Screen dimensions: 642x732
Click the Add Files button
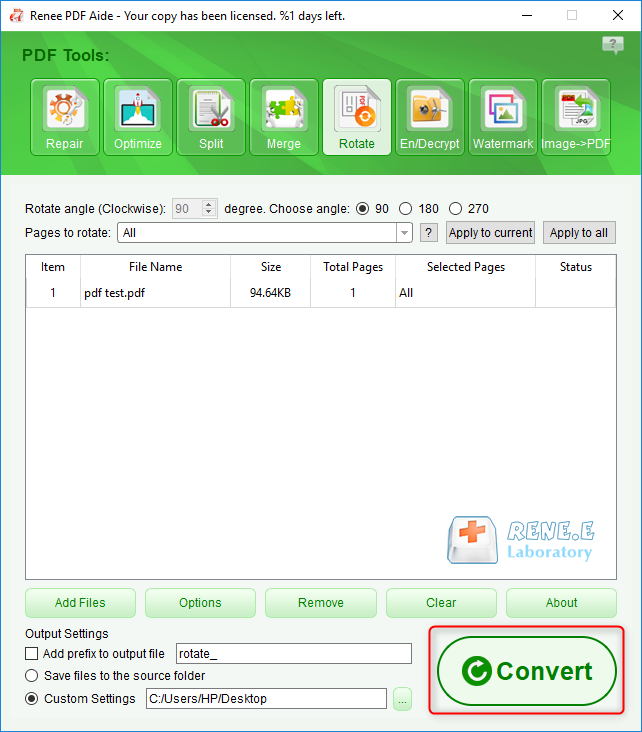point(80,603)
